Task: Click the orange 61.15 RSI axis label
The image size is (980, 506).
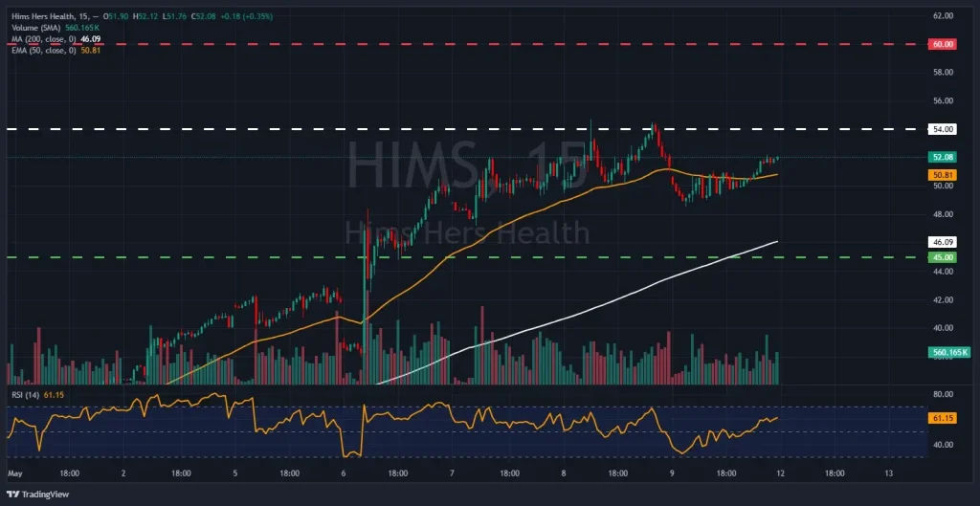Action: click(942, 419)
